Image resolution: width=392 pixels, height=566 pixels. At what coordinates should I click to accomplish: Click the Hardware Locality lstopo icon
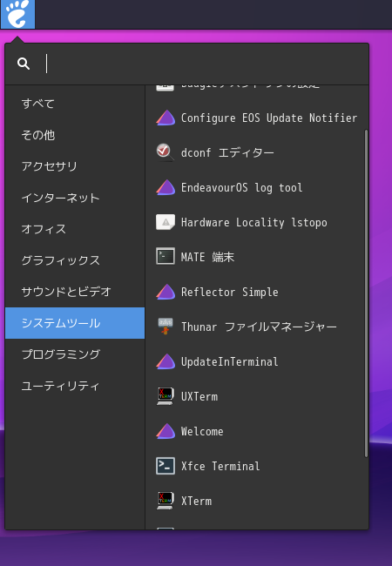click(166, 222)
